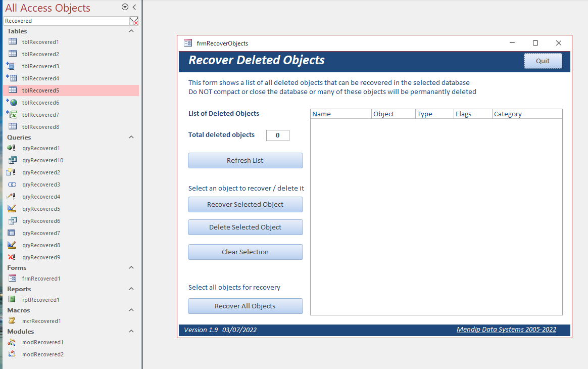Click the modRecovered2 class module icon
This screenshot has height=369, width=588.
coord(12,354)
